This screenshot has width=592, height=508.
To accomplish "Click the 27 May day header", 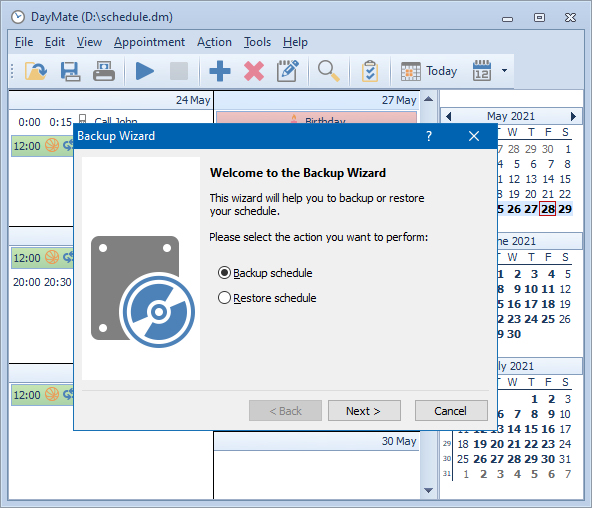I will coord(317,100).
